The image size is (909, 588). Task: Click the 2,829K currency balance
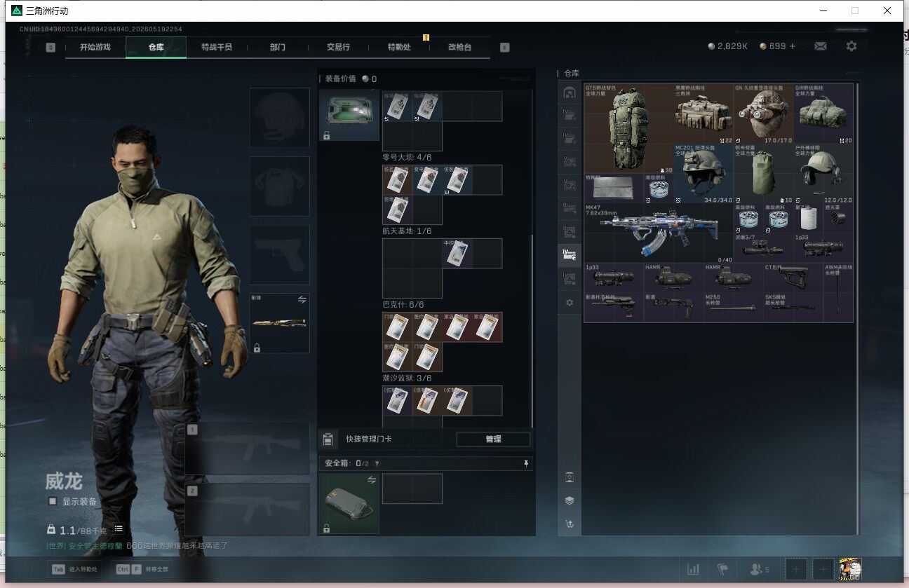[728, 46]
